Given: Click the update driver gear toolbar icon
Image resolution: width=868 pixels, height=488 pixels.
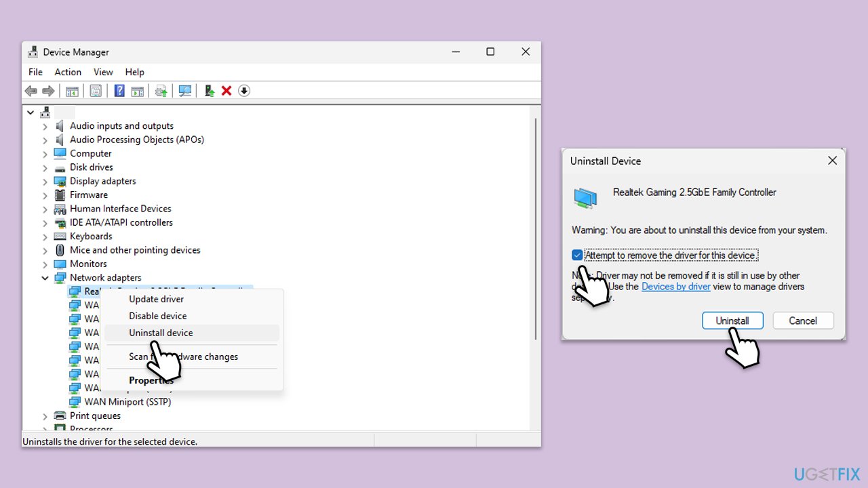Looking at the screenshot, I should point(161,91).
